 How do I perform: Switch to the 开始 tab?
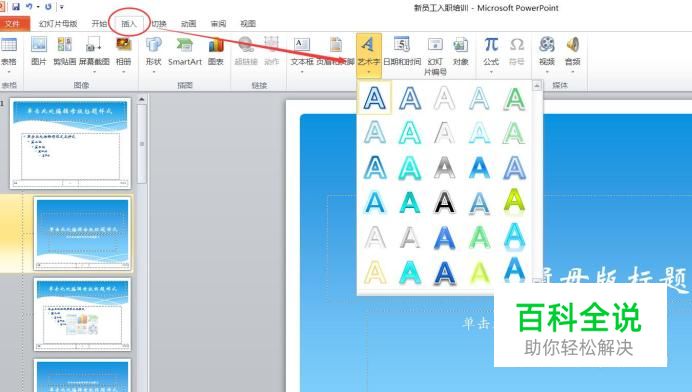pyautogui.click(x=99, y=24)
